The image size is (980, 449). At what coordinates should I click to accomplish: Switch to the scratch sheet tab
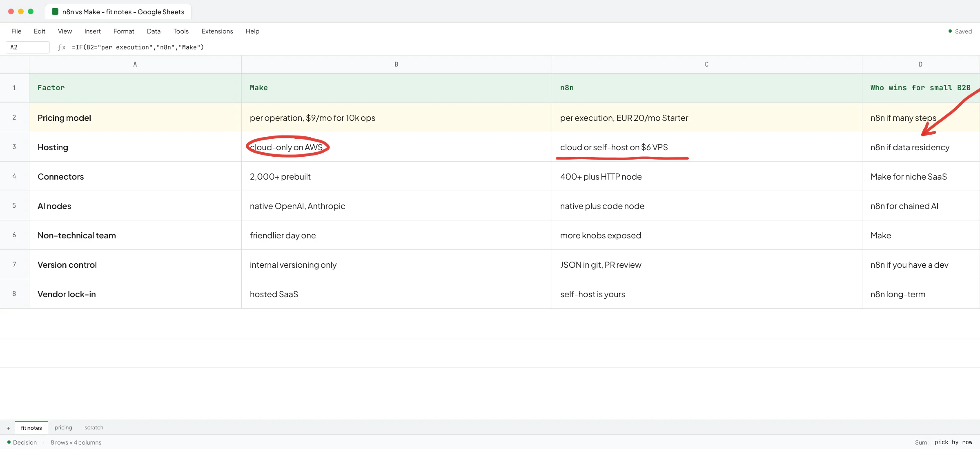(x=94, y=428)
